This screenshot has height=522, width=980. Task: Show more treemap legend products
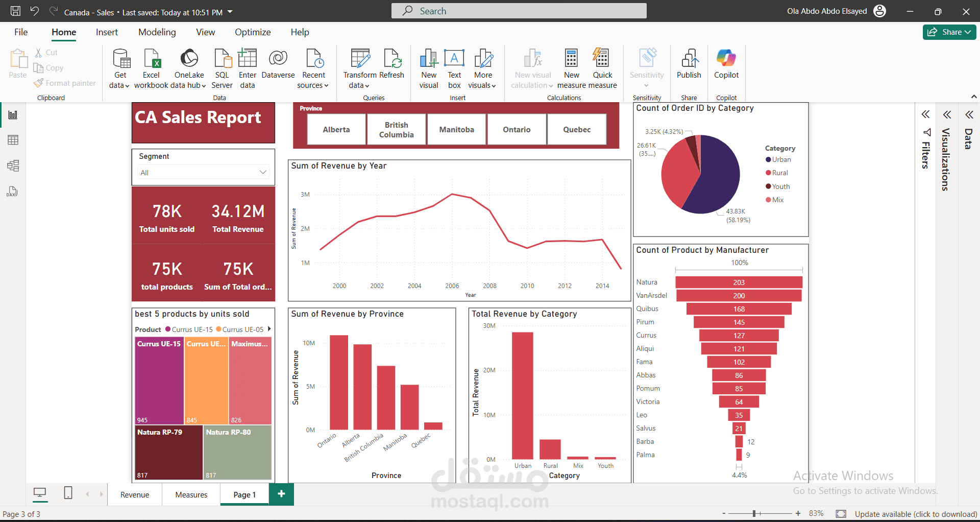tap(269, 329)
